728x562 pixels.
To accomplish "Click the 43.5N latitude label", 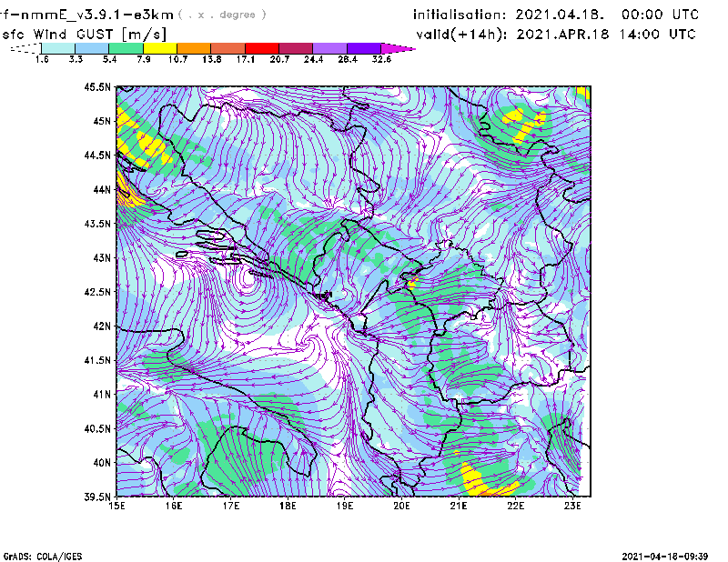I will click(97, 224).
